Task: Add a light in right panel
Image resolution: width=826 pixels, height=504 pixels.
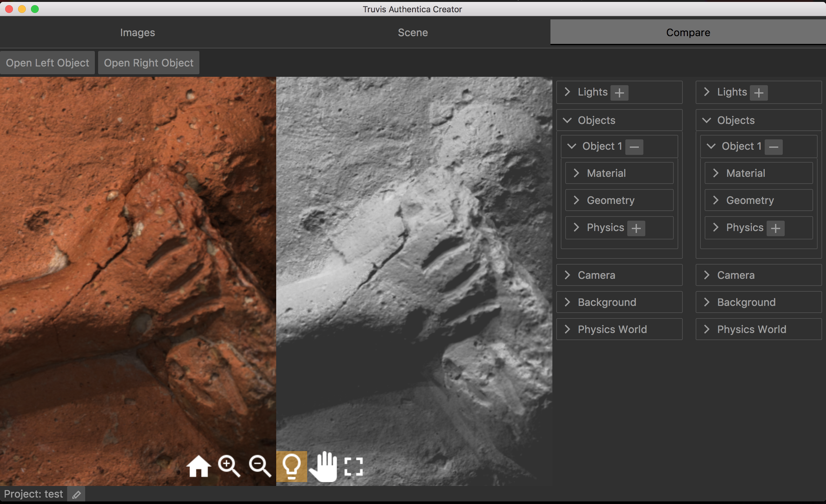Action: [x=759, y=93]
